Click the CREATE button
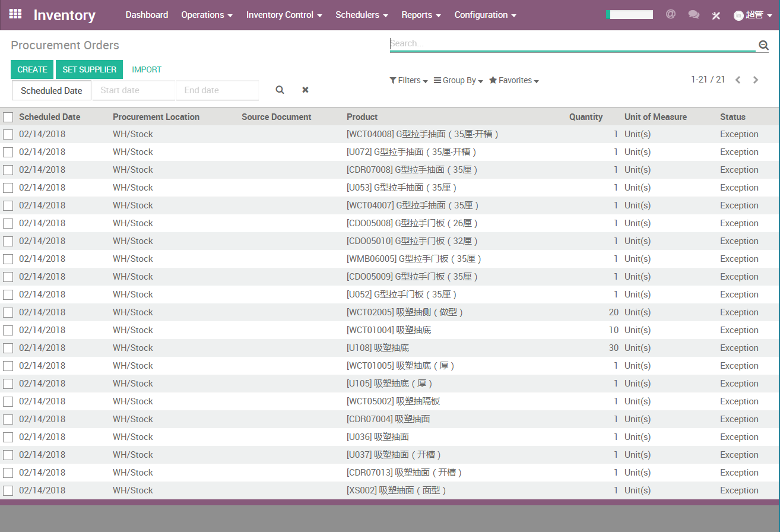The width and height of the screenshot is (780, 532). click(x=32, y=69)
